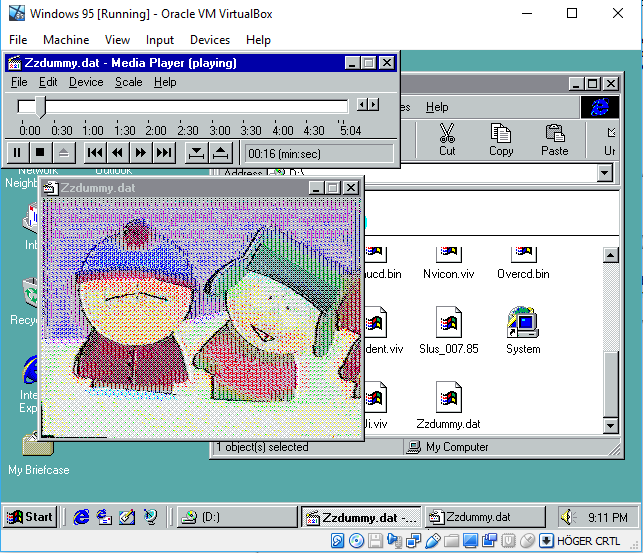The width and height of the screenshot is (643, 553).
Task: Click the Explorer scrollbar down arrow
Action: (x=611, y=426)
